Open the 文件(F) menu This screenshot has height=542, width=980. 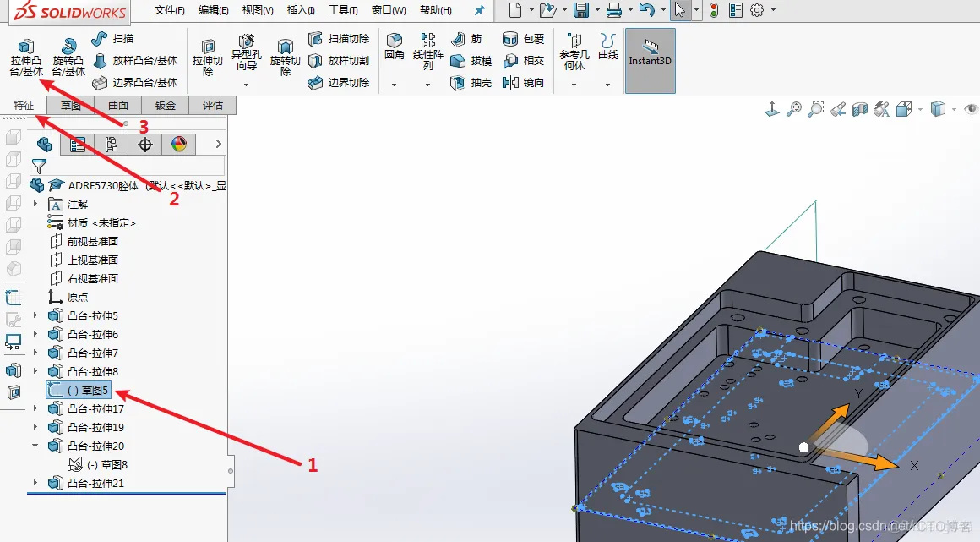tap(169, 10)
